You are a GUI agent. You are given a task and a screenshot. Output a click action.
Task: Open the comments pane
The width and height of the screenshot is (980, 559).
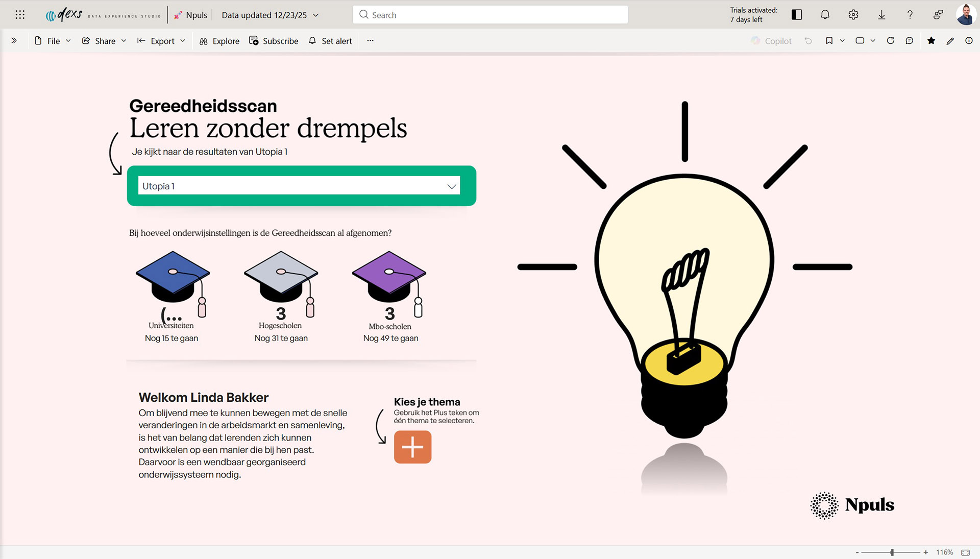click(910, 41)
